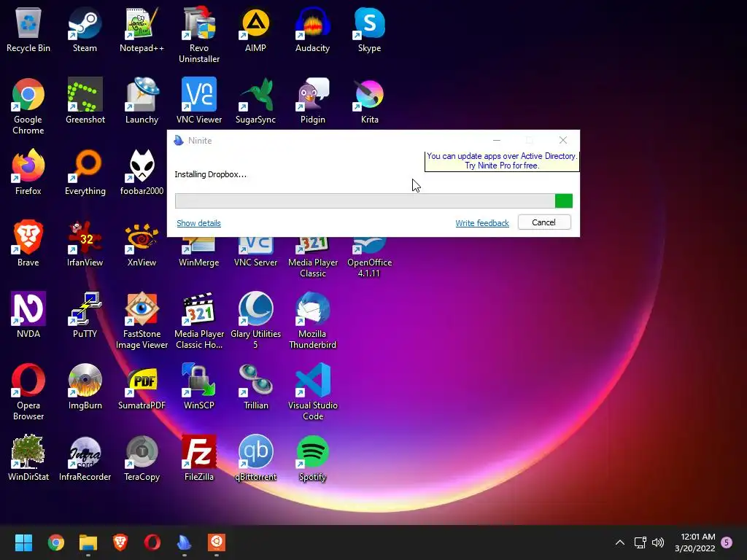
Task: Click the Dropbox installation progress bar
Action: click(373, 201)
